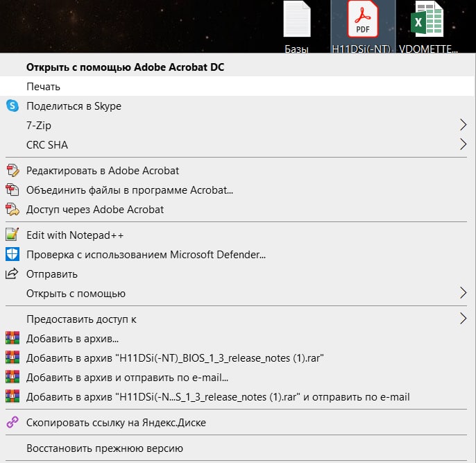Expand the Предоставить доступ к submenu arrow
The width and height of the screenshot is (476, 463).
(x=463, y=319)
